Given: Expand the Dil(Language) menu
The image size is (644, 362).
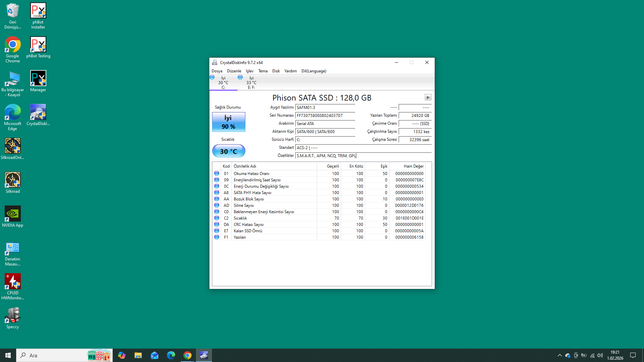Looking at the screenshot, I should tap(314, 71).
